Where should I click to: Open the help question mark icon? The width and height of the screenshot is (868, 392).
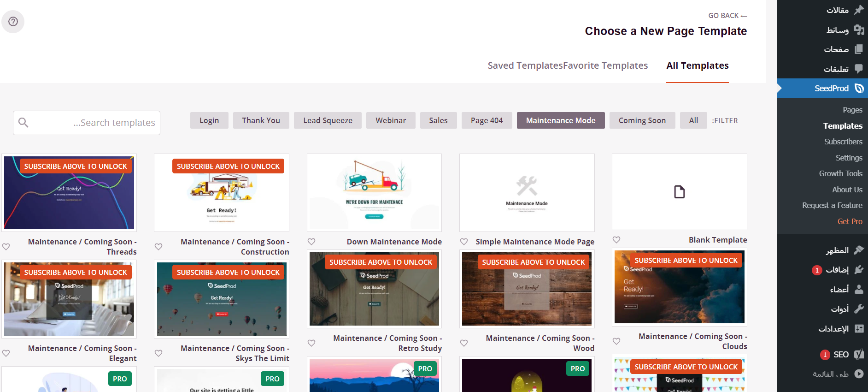pyautogui.click(x=13, y=22)
